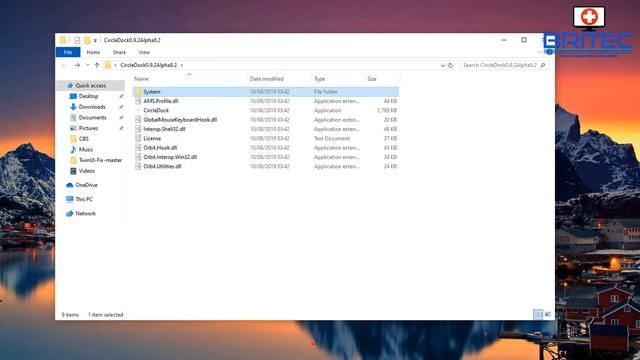Click the 37 KB size cell
The height and width of the screenshot is (360, 640).
[390, 138]
